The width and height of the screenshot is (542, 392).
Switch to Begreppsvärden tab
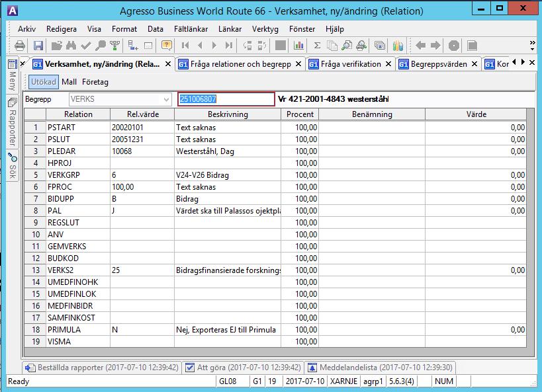coord(439,64)
